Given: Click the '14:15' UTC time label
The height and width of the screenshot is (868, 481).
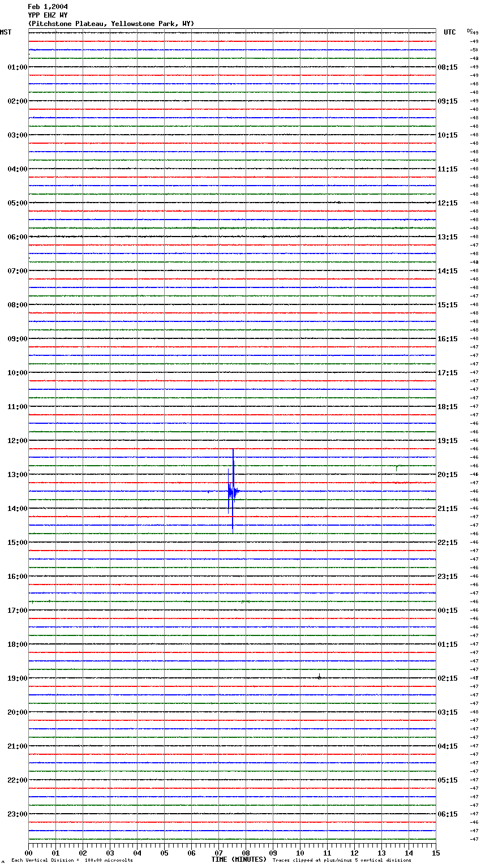Looking at the screenshot, I should [448, 271].
